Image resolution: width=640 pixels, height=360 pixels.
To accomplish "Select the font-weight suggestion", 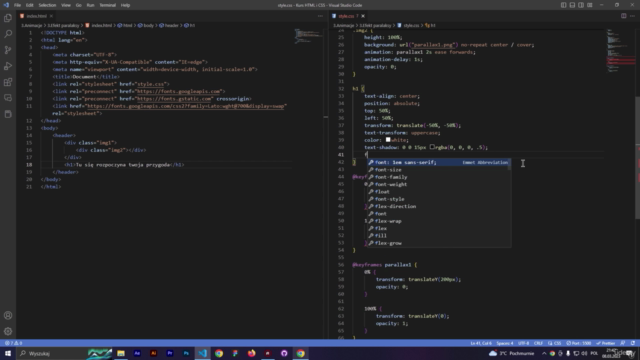I will [438, 184].
